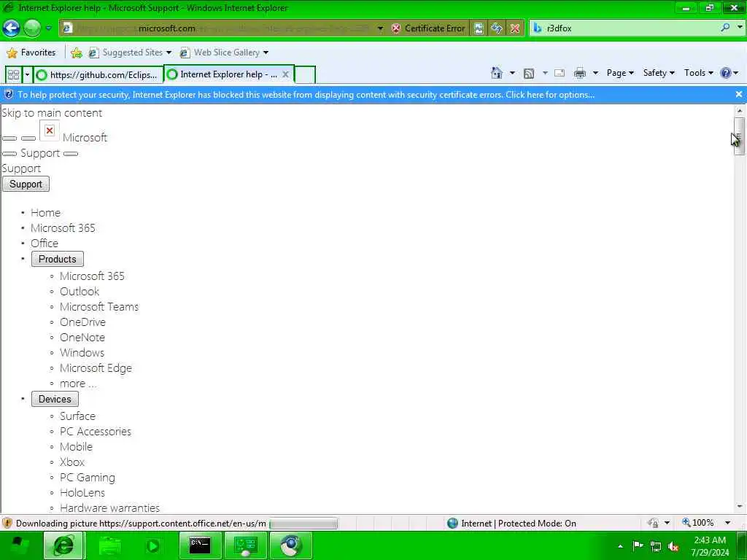Open the recent pages dropdown arrow
Screen dimensions: 747x560
(49, 28)
